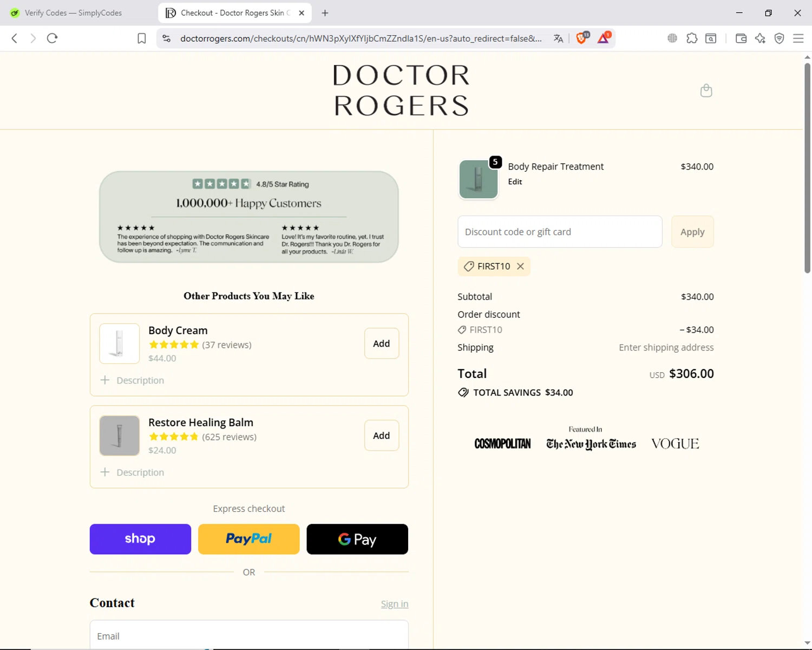Viewport: 812px width, 650px height.
Task: Open Brave Shields lion icon
Action: pyautogui.click(x=582, y=38)
